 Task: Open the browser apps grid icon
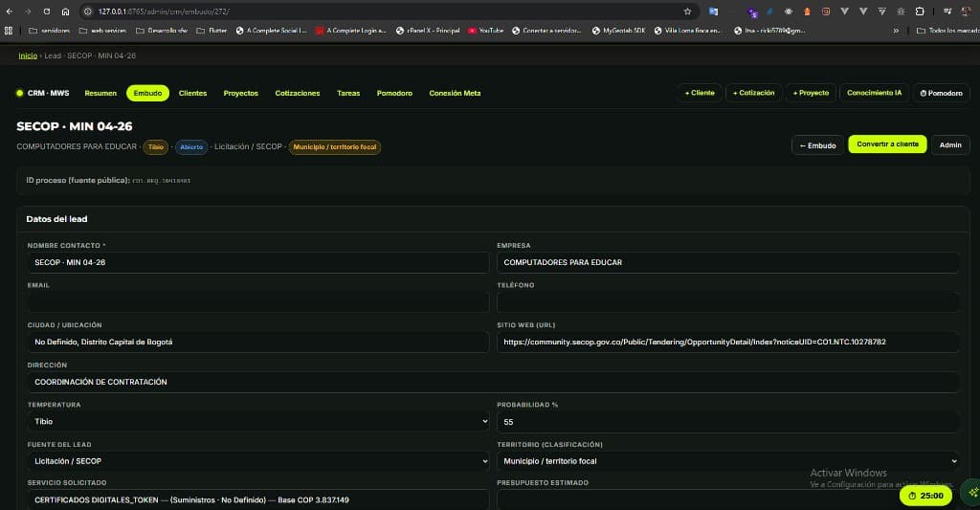(8, 30)
